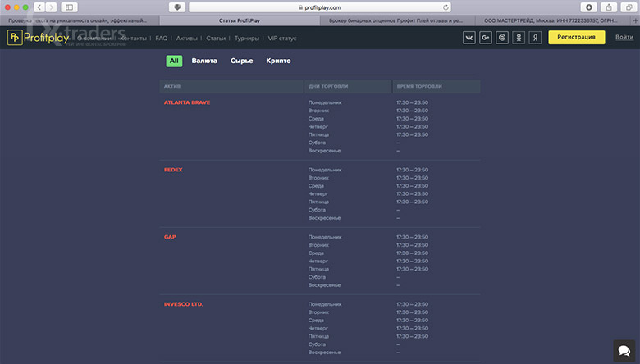
Task: Select the Крипто filter
Action: tap(278, 61)
